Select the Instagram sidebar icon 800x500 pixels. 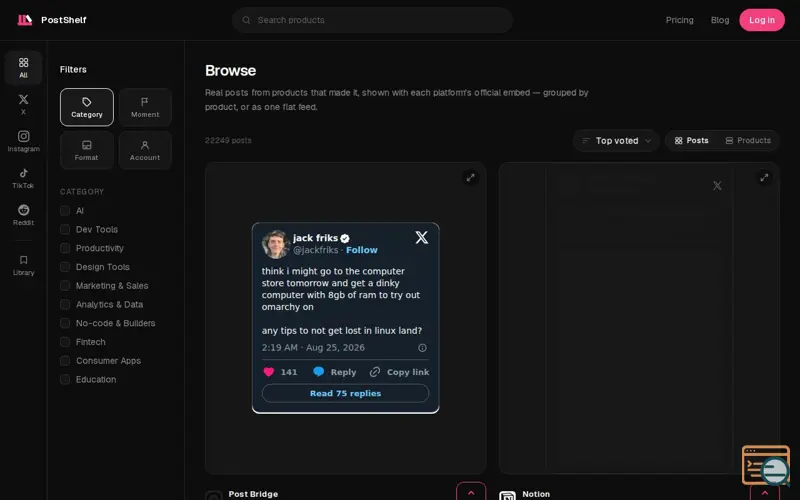[x=23, y=141]
